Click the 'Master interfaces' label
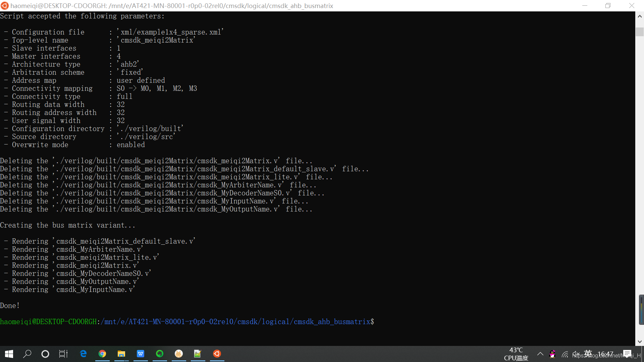The width and height of the screenshot is (644, 362). (46, 56)
